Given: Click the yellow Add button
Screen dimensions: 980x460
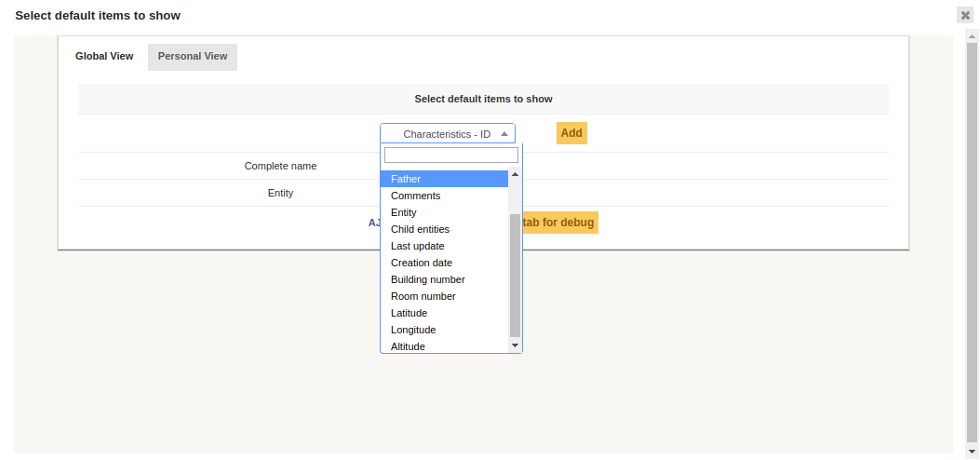Looking at the screenshot, I should point(571,133).
